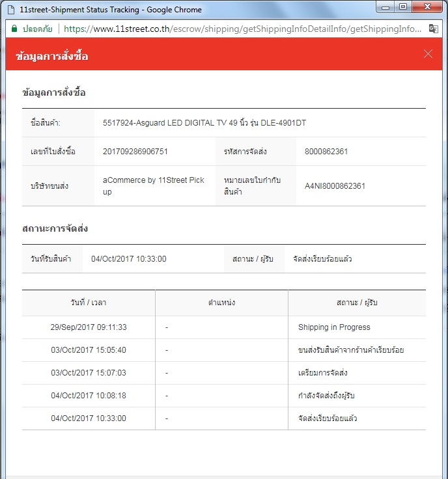Image resolution: width=448 pixels, height=479 pixels.
Task: Click order number 201709286906751
Action: (x=135, y=152)
